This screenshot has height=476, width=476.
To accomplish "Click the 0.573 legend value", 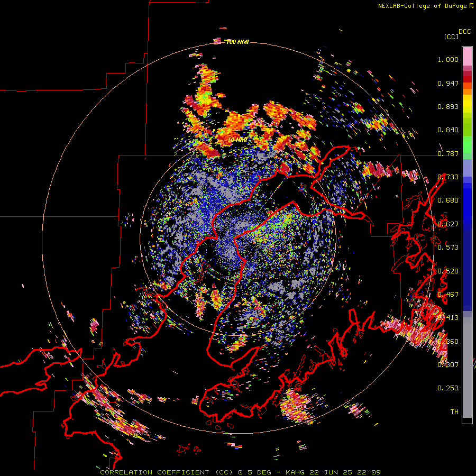I will pyautogui.click(x=448, y=248).
